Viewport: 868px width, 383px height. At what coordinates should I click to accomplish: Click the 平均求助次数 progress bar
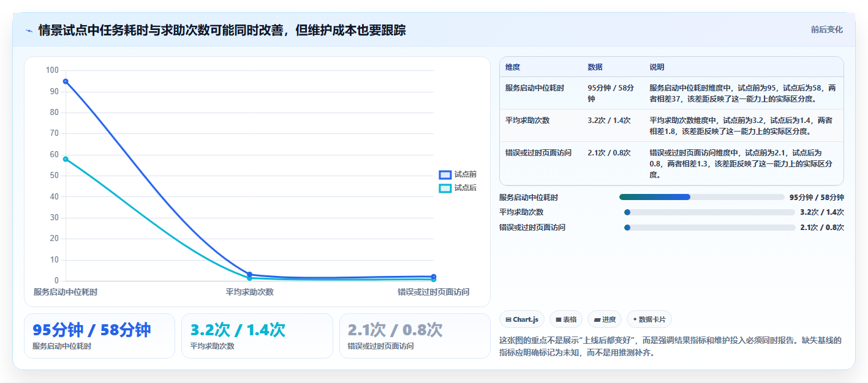[709, 212]
